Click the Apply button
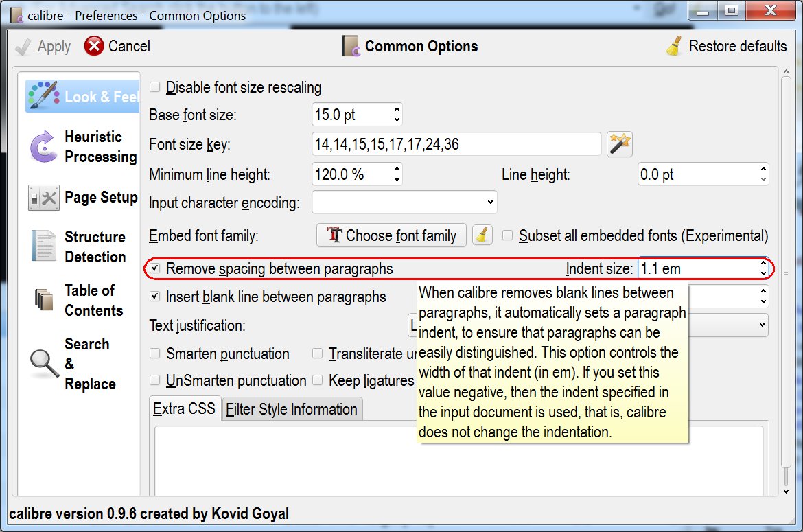This screenshot has height=532, width=803. coord(43,47)
